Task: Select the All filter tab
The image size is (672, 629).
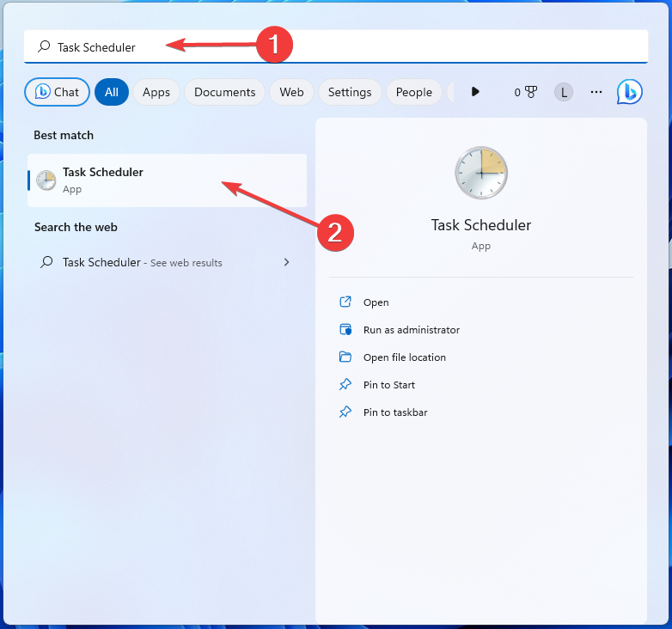Action: [112, 92]
